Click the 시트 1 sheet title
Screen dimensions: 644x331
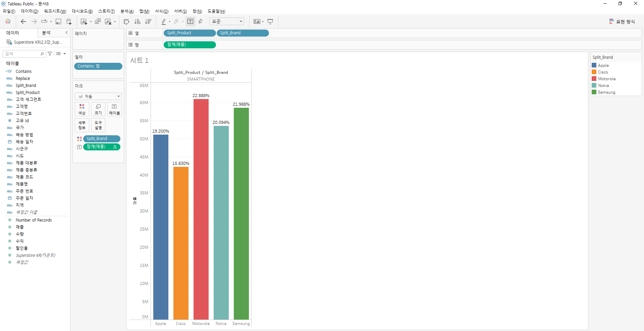point(139,60)
